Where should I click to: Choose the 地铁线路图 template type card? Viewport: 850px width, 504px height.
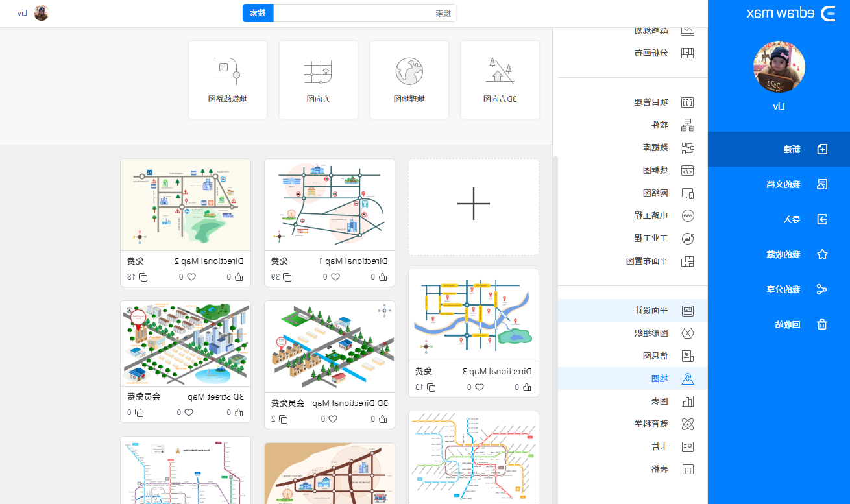[x=228, y=80]
